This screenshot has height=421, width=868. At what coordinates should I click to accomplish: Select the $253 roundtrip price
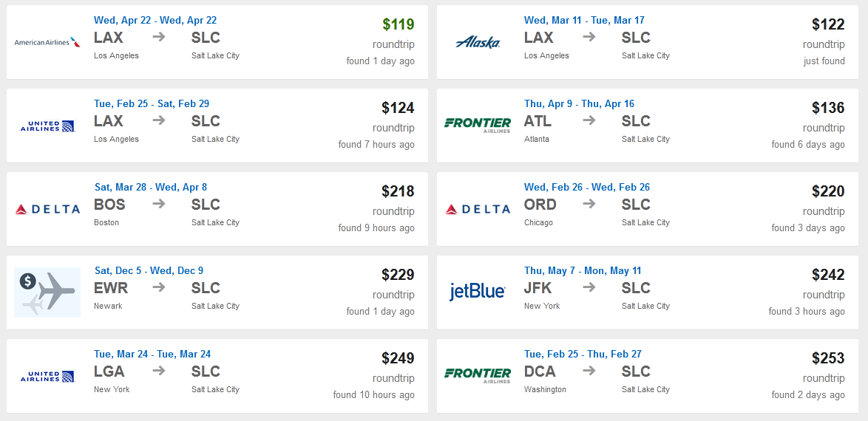tap(828, 358)
